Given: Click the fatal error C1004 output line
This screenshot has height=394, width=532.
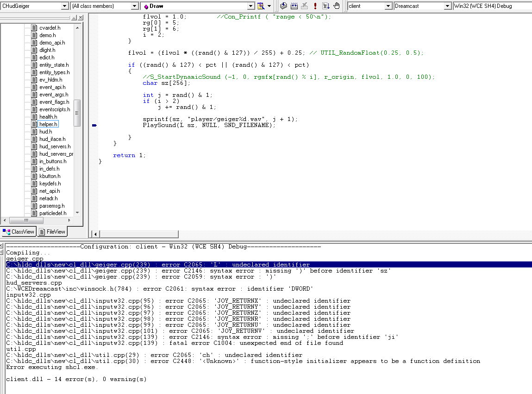Looking at the screenshot, I should (175, 343).
